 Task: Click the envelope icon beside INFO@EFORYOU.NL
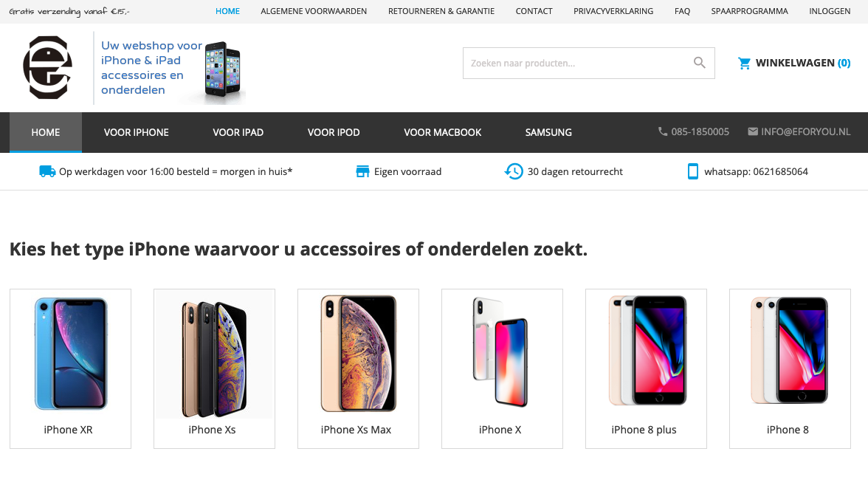click(753, 132)
